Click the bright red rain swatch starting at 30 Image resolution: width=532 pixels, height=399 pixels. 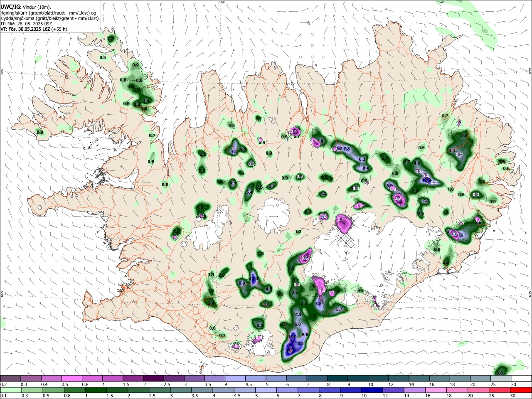(x=520, y=390)
